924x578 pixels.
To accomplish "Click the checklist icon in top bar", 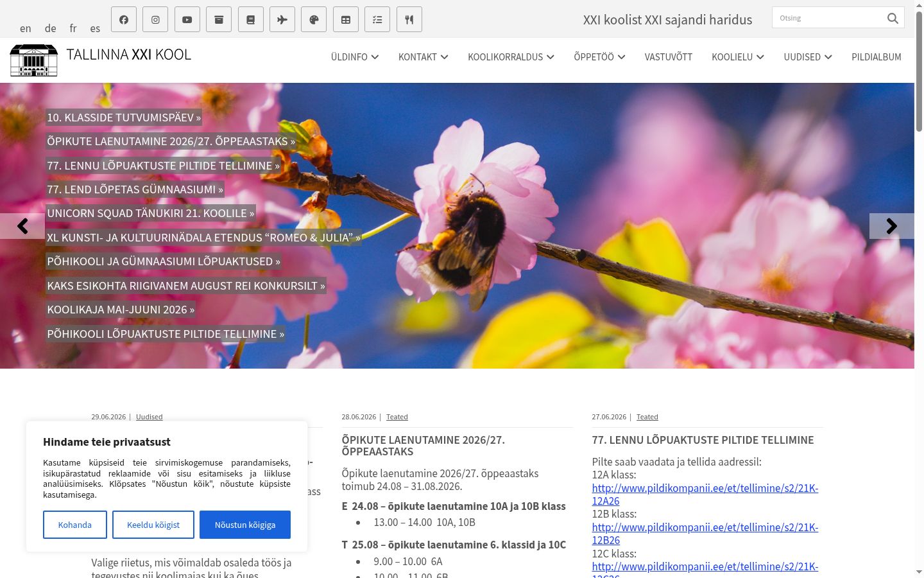I will (377, 20).
